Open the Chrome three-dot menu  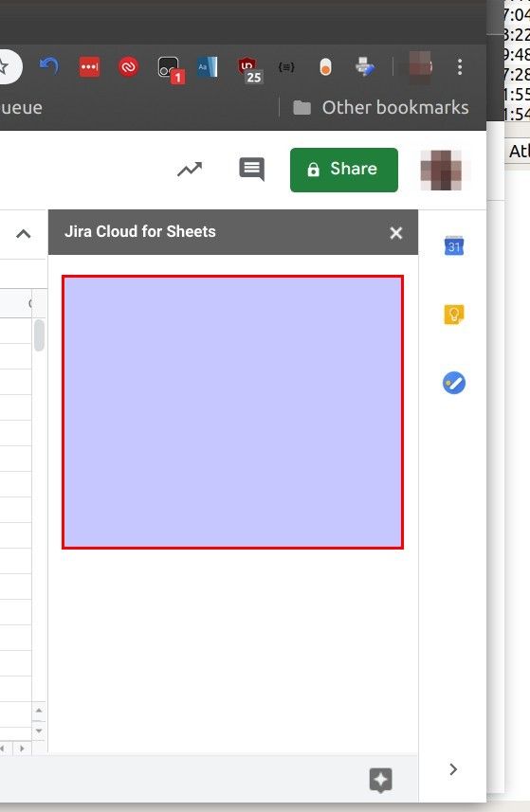pyautogui.click(x=460, y=67)
